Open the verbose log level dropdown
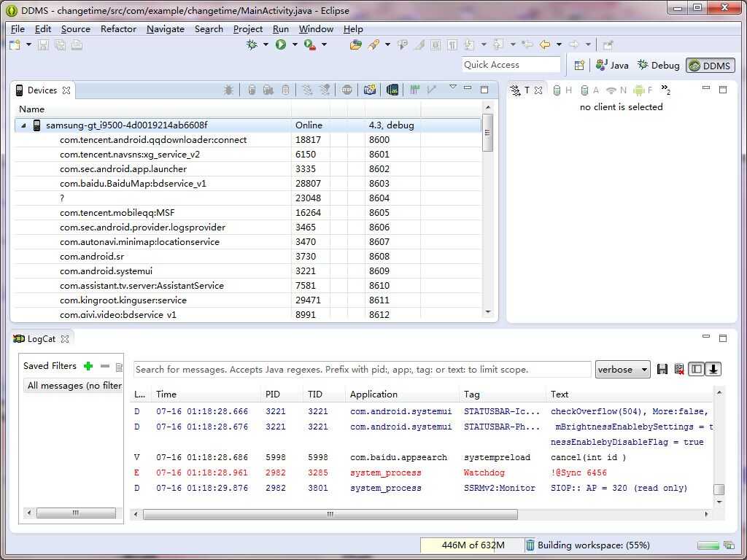This screenshot has height=560, width=747. [x=623, y=370]
